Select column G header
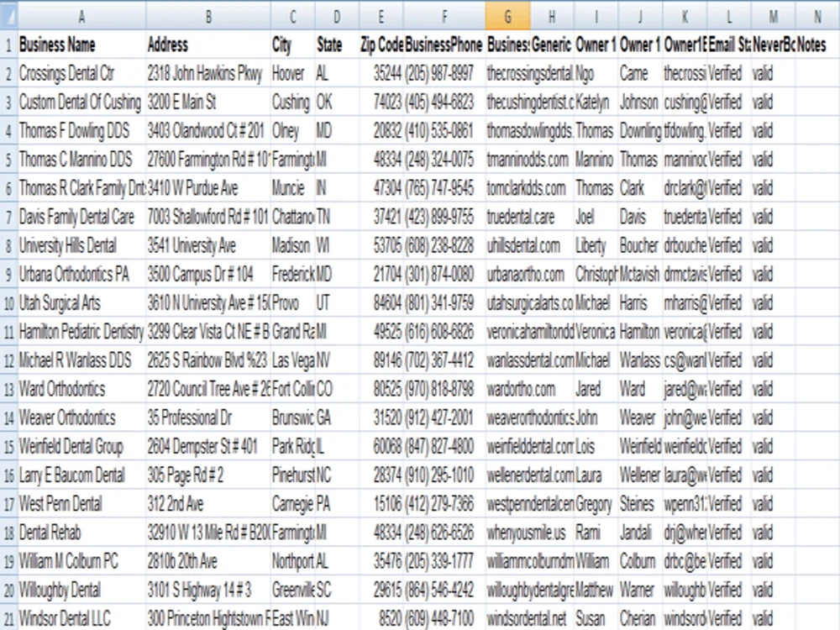Screen dimensions: 840x630 tap(508, 16)
